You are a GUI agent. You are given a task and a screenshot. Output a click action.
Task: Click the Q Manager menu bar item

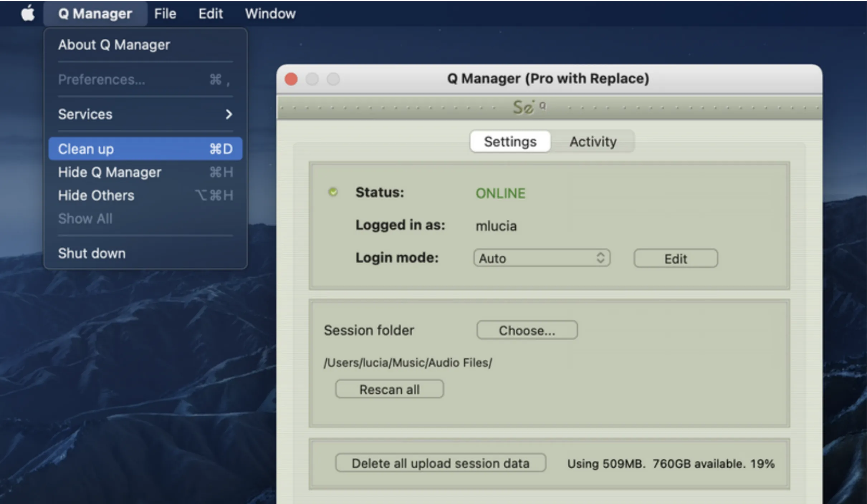click(95, 14)
